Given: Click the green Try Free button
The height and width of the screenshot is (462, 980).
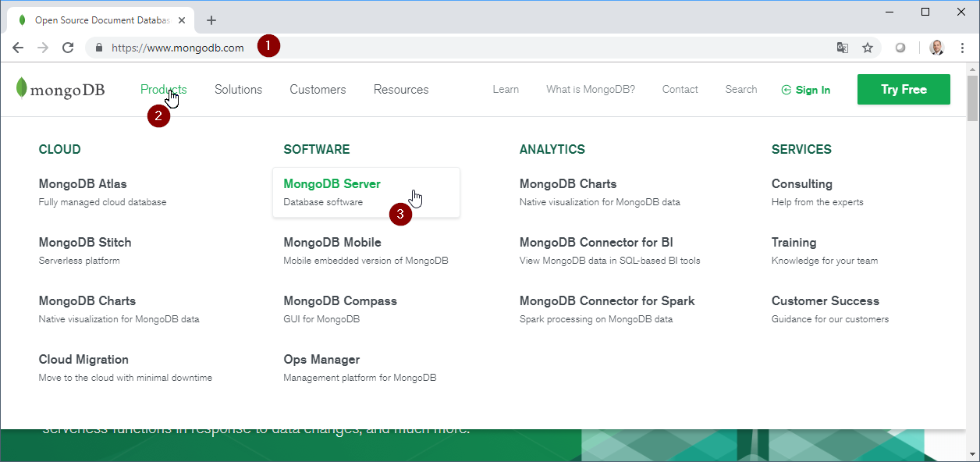Looking at the screenshot, I should pyautogui.click(x=904, y=89).
